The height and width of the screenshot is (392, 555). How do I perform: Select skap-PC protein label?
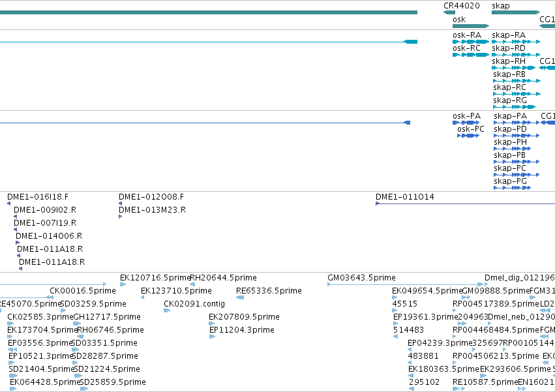(x=510, y=168)
